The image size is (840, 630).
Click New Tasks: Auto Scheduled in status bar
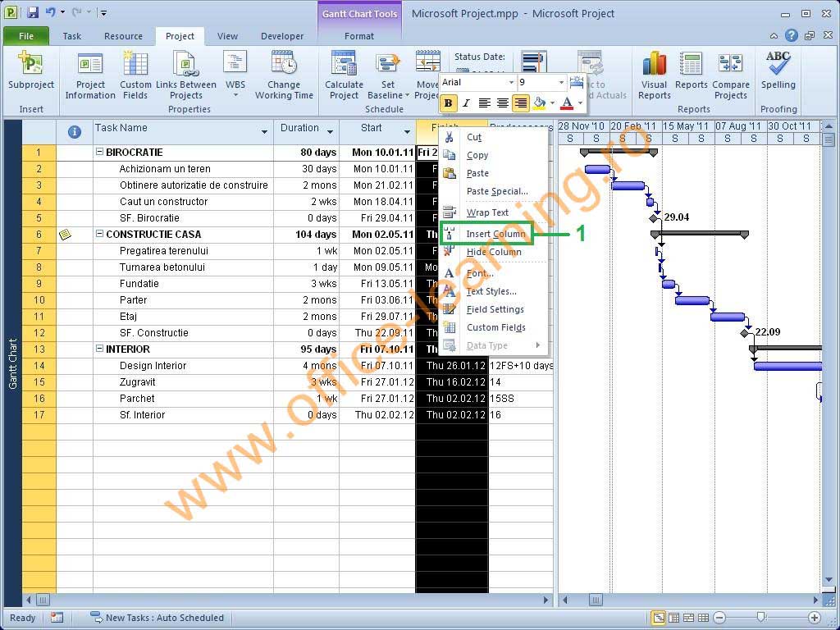157,618
